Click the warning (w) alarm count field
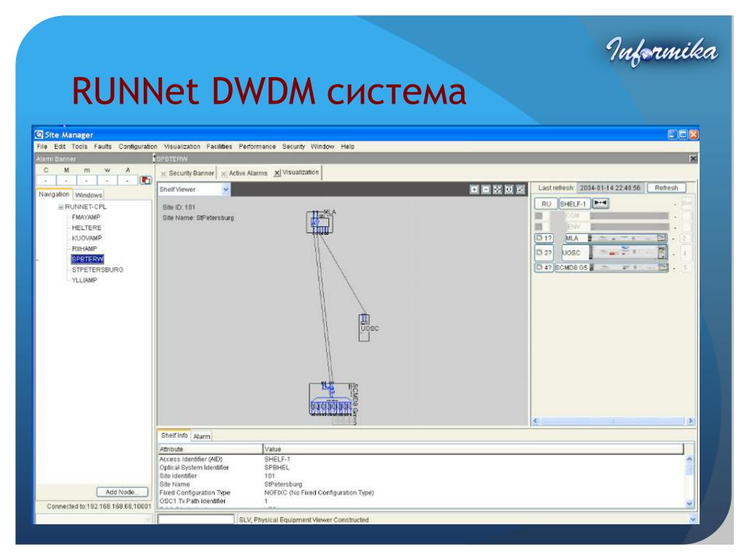Screen dimensions: 747x560 coord(107,181)
